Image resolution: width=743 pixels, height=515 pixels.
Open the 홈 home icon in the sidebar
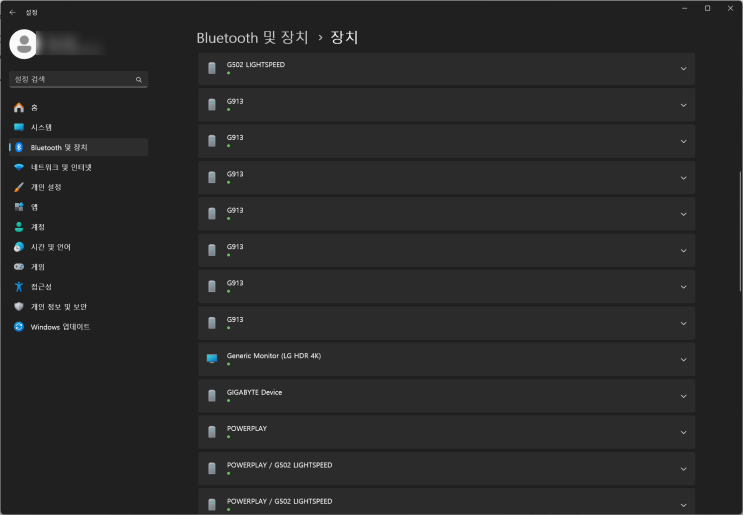(19, 108)
